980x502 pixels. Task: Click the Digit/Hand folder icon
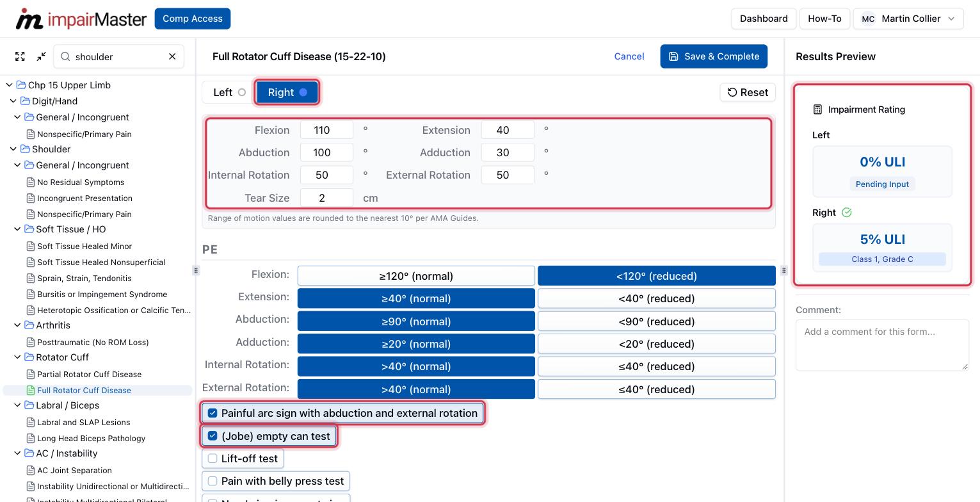tap(26, 101)
